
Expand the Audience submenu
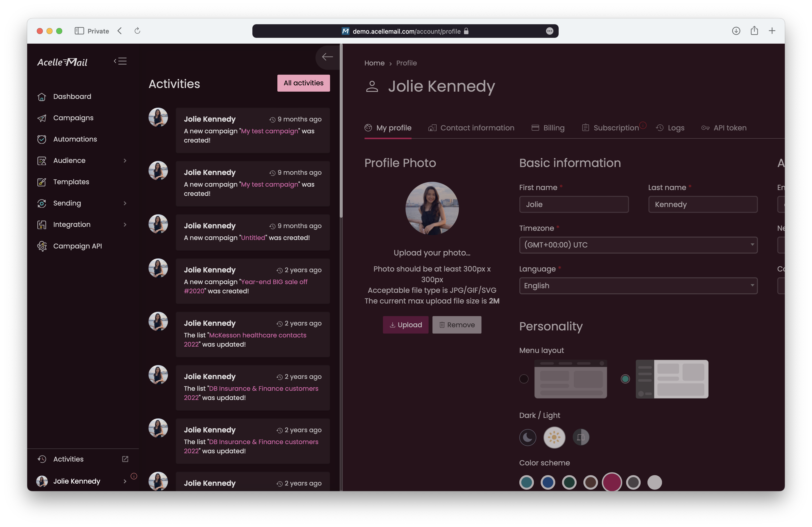[125, 160]
